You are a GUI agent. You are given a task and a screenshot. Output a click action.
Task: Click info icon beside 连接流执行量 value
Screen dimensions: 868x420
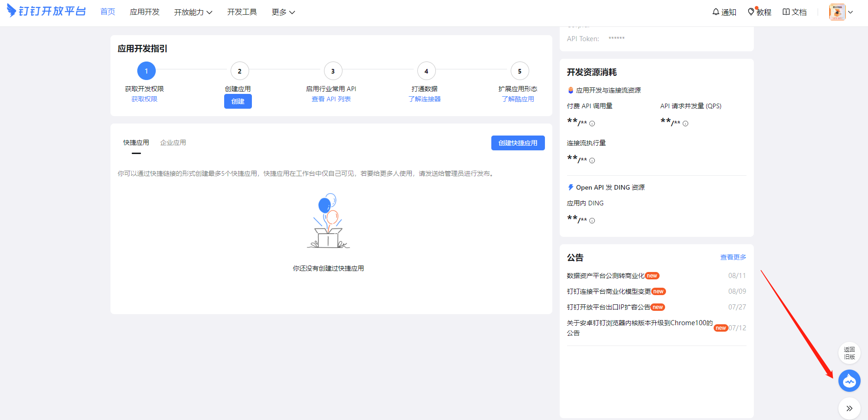click(x=592, y=161)
